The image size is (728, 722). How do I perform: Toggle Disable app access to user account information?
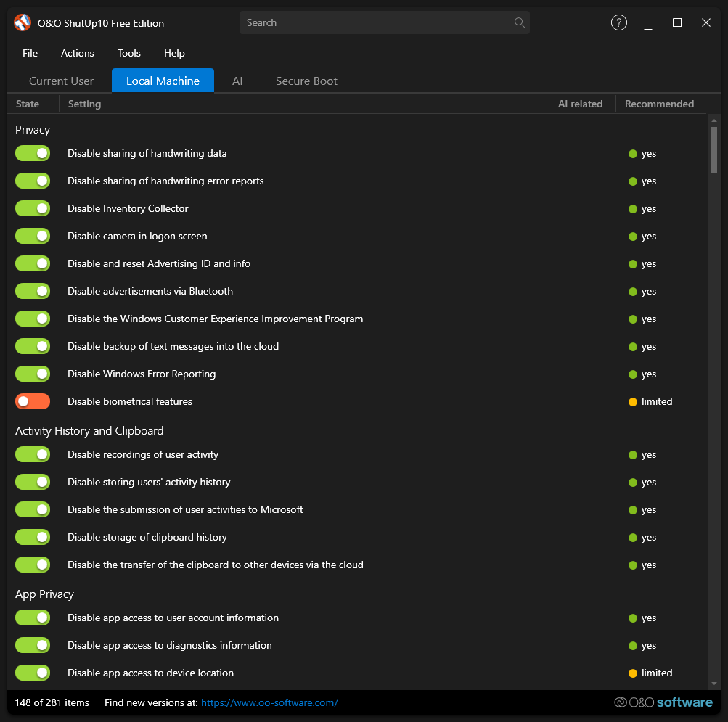point(33,618)
